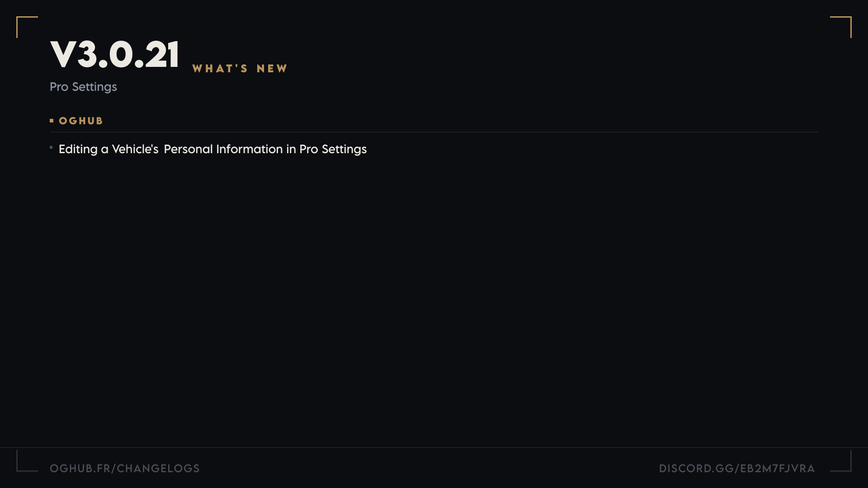Click the OGHUB section header

[x=81, y=121]
